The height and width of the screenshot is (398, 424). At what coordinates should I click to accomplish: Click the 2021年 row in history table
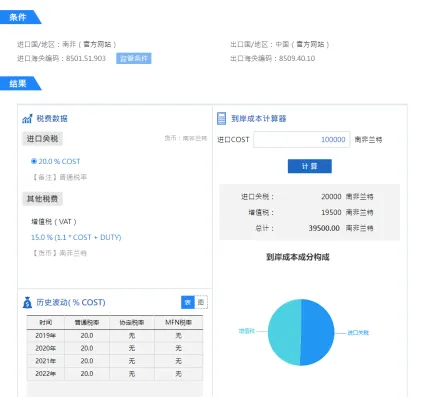115,361
